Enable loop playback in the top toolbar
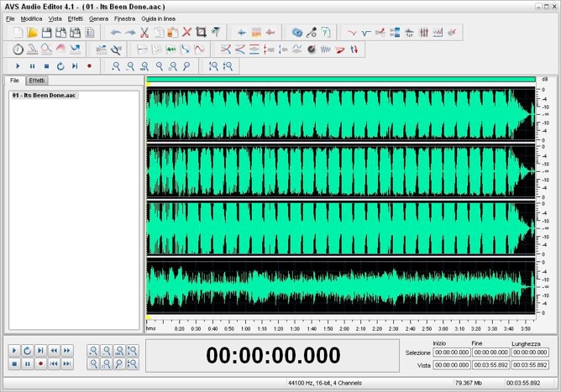Viewport: 561px width, 392px height. point(60,66)
